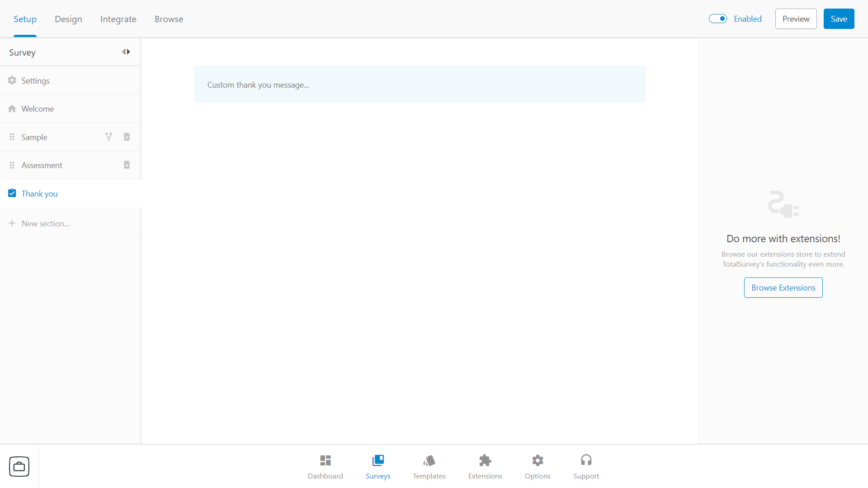This screenshot has height=488, width=868.
Task: Open the Options gear icon
Action: [538, 460]
